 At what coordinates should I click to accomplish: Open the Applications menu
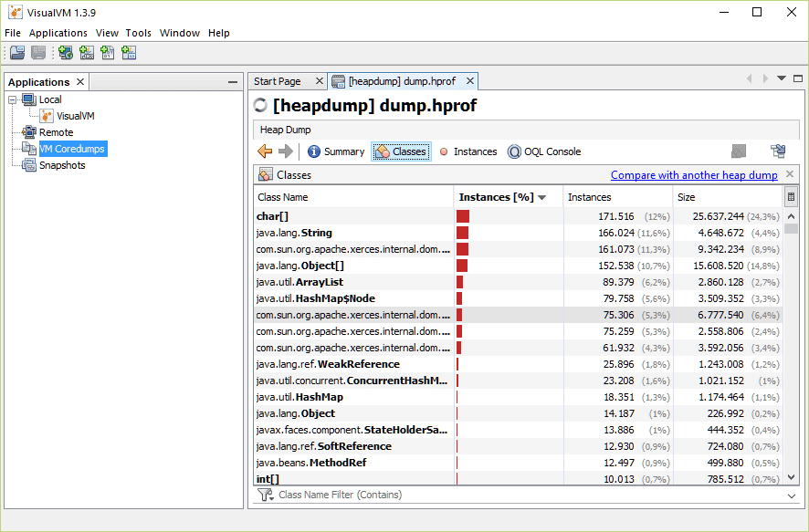(58, 33)
